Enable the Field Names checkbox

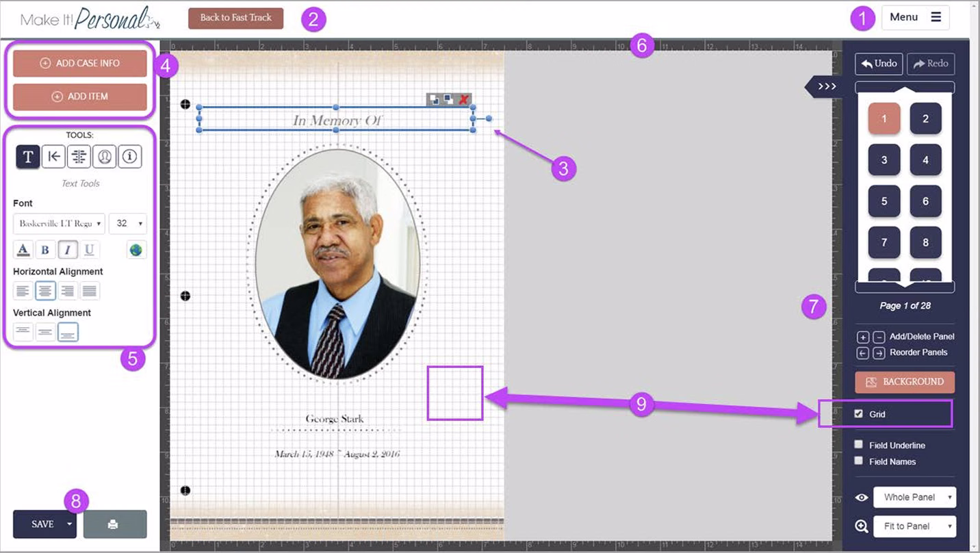[859, 461]
